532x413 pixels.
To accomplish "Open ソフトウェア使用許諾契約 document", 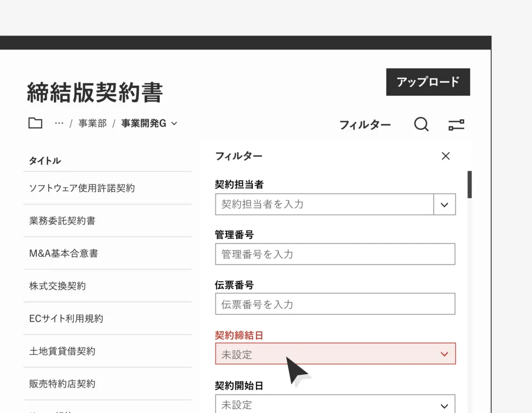I will (x=82, y=188).
